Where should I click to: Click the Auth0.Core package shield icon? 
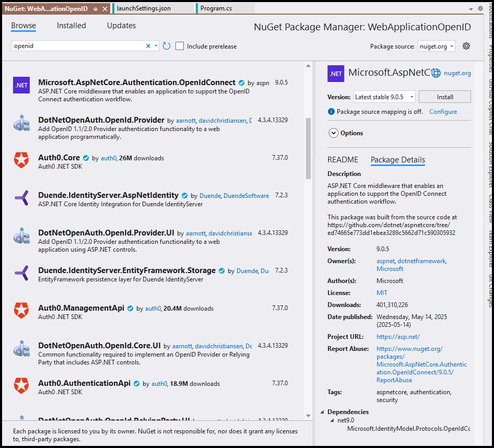coord(21,160)
